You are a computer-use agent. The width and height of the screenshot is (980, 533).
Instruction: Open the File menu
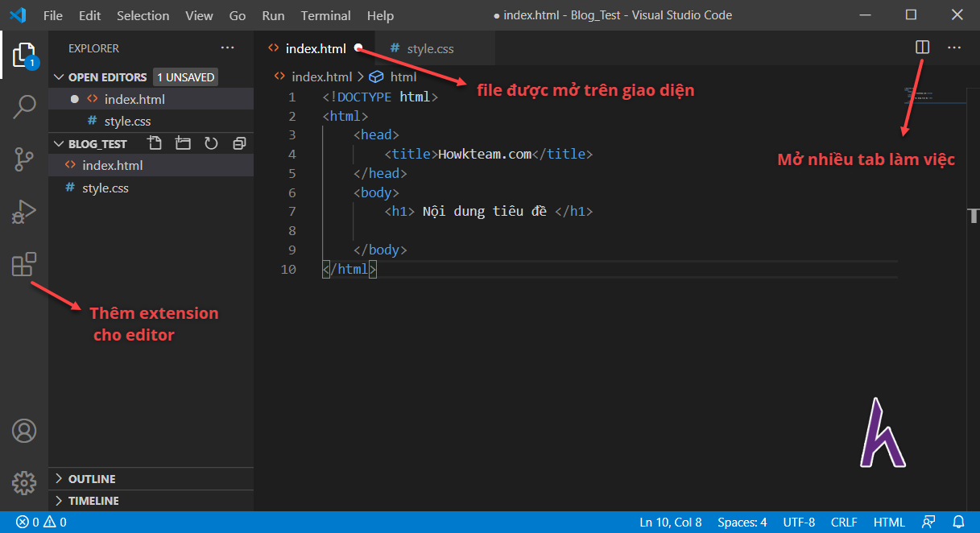[x=53, y=15]
